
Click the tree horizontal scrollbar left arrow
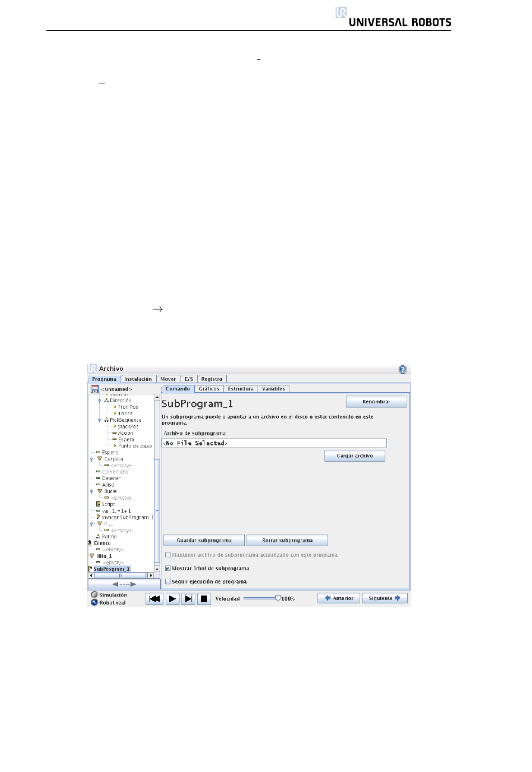[x=92, y=575]
